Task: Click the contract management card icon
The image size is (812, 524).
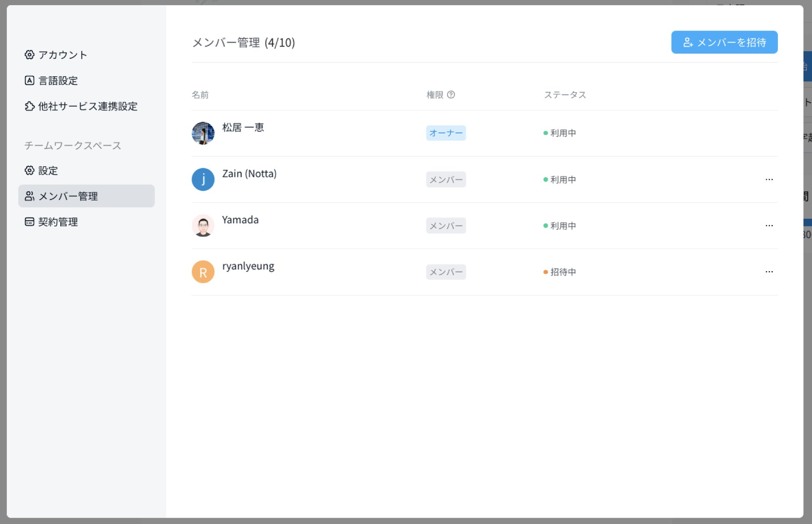Action: tap(29, 222)
